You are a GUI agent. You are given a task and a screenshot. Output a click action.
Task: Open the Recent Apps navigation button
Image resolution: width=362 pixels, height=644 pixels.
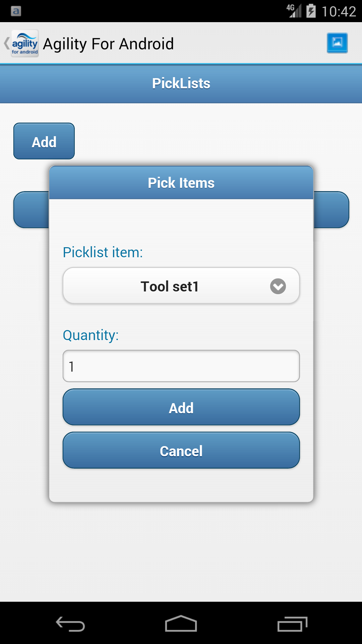coord(292,624)
